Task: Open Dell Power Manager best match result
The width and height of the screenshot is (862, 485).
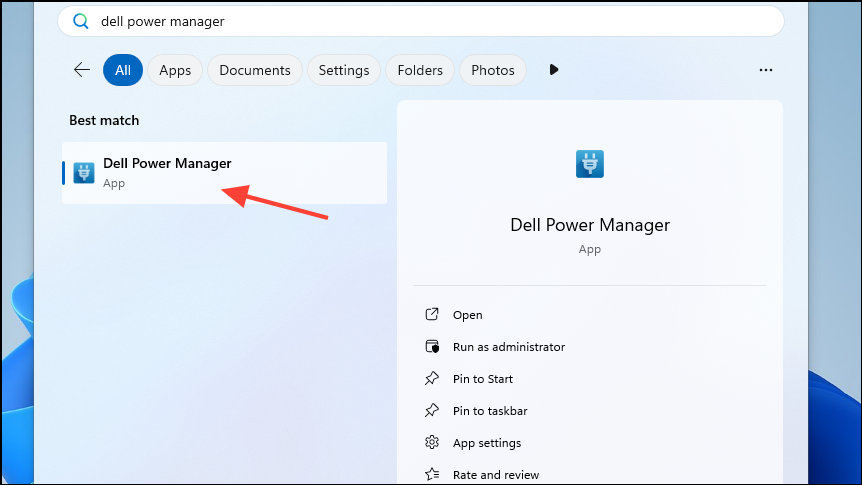Action: [224, 173]
